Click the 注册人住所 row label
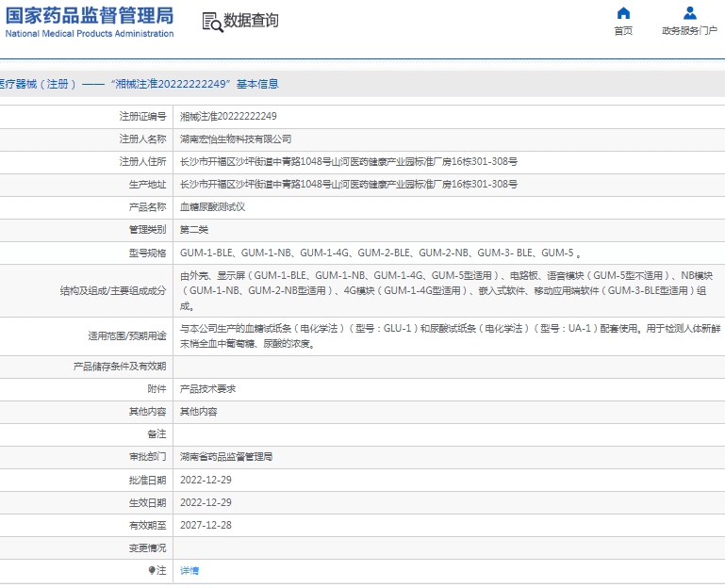Image resolution: width=725 pixels, height=588 pixels. (142, 162)
